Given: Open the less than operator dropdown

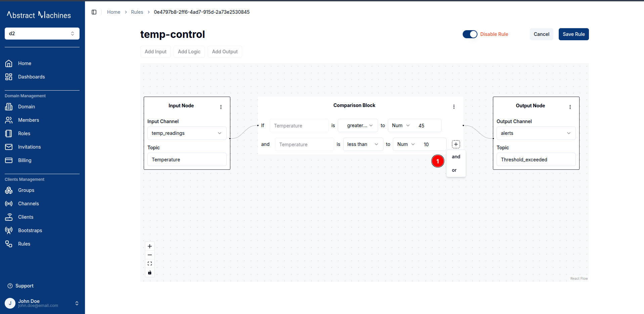Looking at the screenshot, I should pos(363,144).
